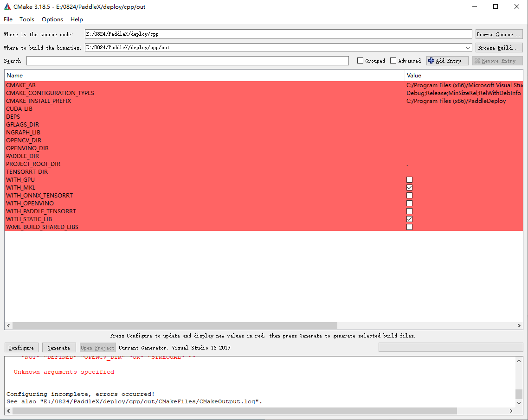Image resolution: width=528 pixels, height=420 pixels.
Task: Enable the Grouped checkbox
Action: (360, 61)
